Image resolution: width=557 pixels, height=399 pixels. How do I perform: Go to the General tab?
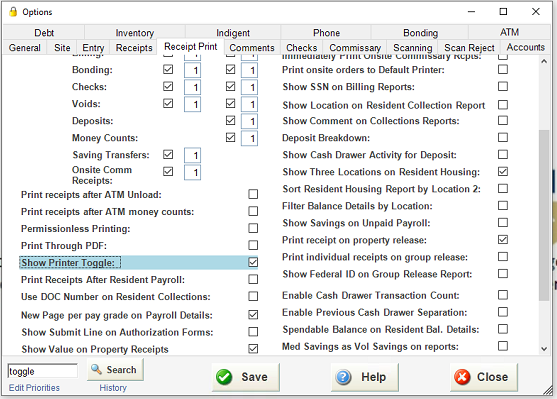(x=25, y=48)
